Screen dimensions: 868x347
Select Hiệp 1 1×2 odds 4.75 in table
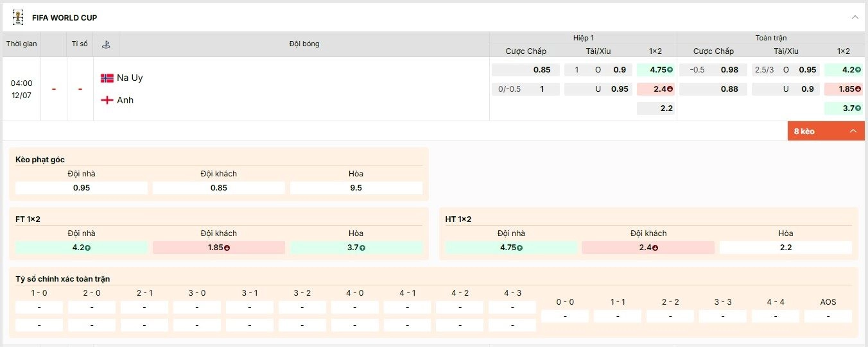tap(655, 70)
